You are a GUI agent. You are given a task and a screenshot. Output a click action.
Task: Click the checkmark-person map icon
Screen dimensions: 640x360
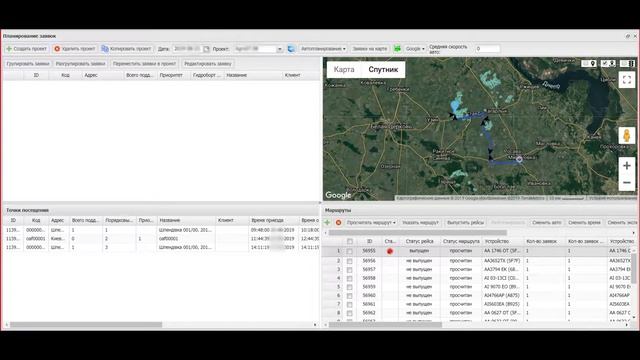609,63
